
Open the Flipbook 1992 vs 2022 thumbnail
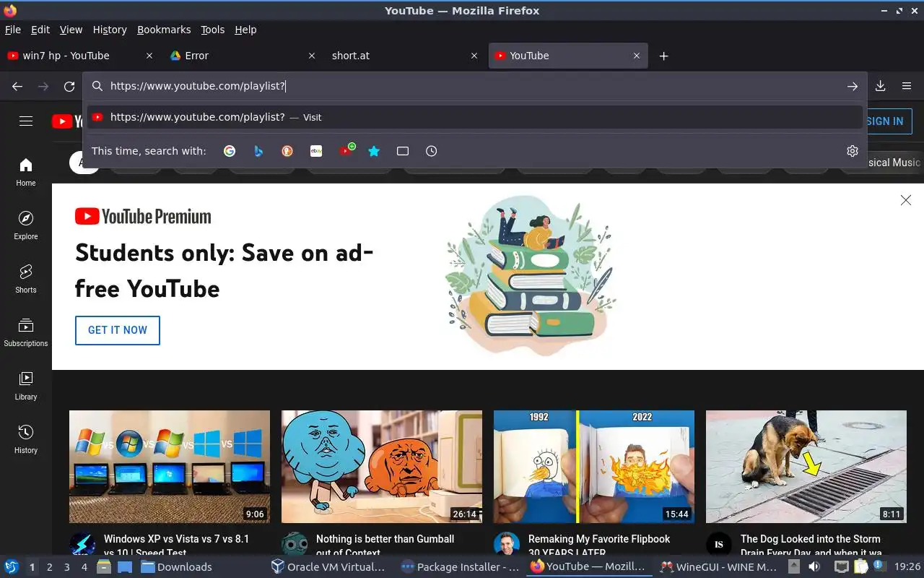tap(594, 467)
